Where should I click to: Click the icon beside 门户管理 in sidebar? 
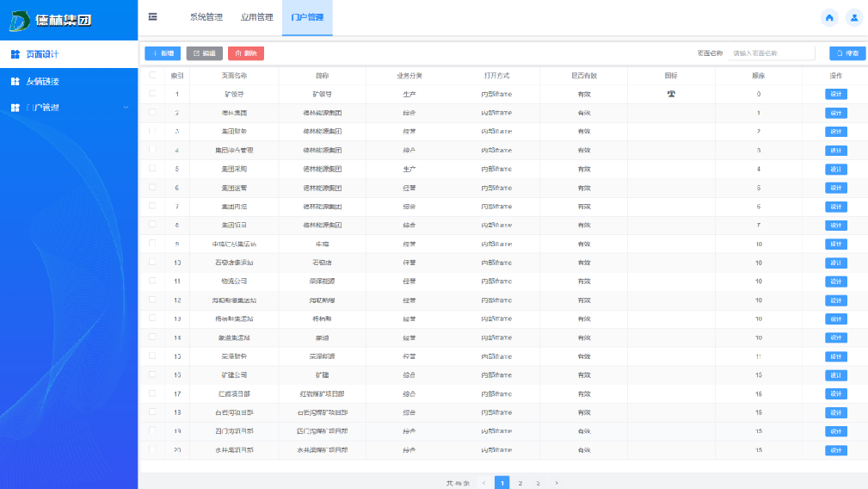click(15, 108)
